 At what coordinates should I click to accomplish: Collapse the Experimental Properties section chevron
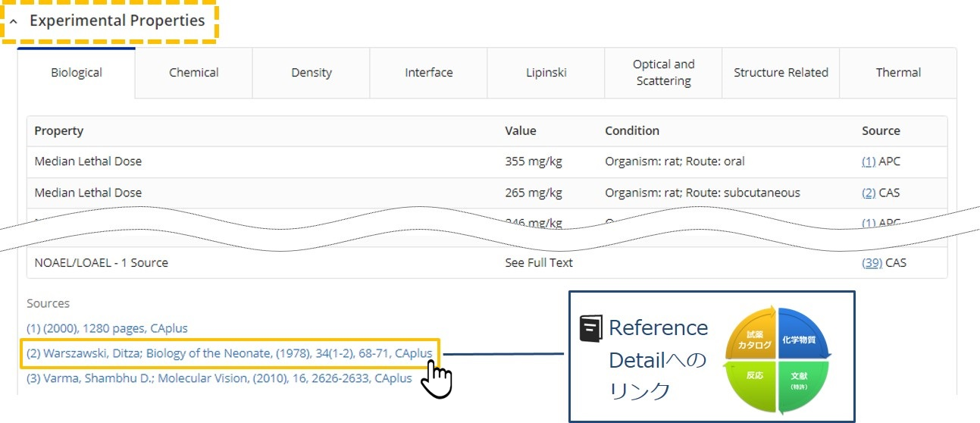(14, 22)
